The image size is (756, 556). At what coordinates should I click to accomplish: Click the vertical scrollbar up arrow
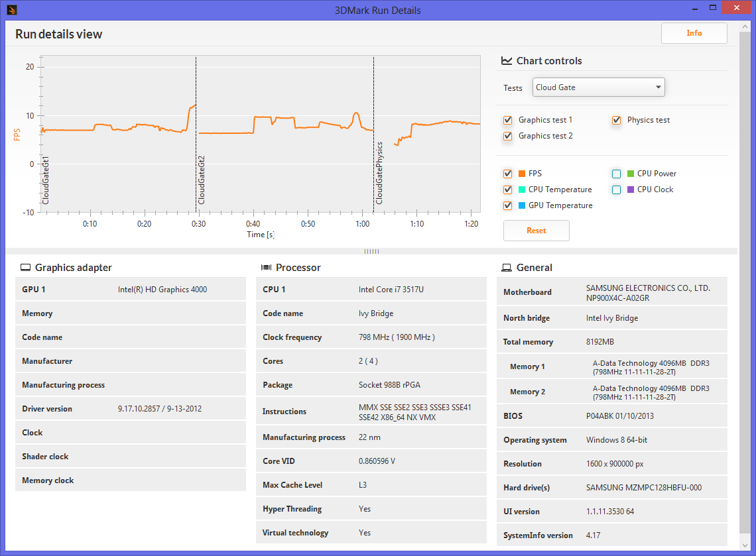point(745,27)
